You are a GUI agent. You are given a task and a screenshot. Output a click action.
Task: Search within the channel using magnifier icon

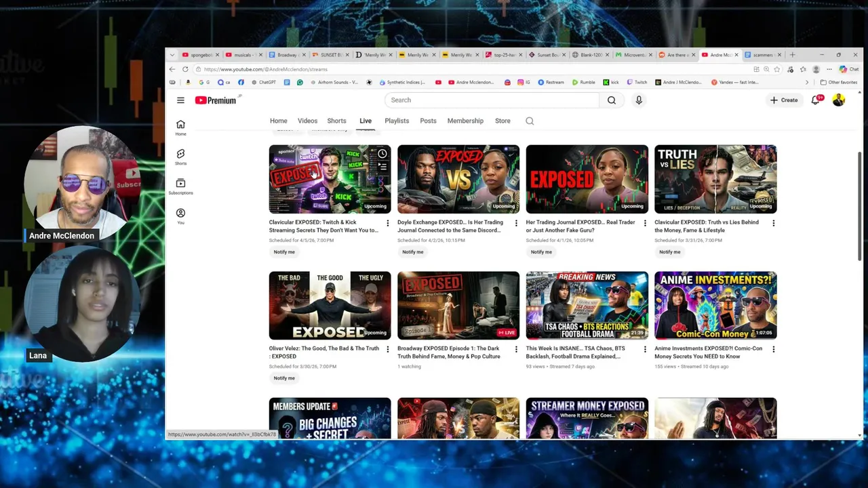click(x=530, y=121)
